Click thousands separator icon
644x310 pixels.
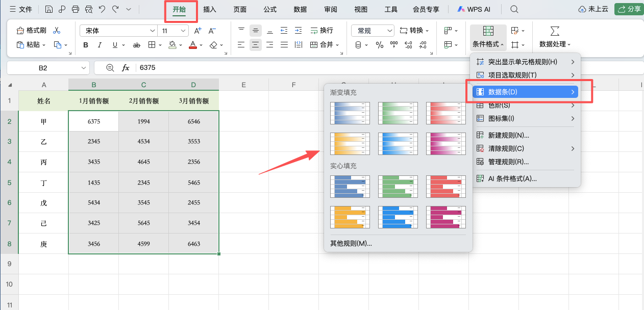pos(393,45)
